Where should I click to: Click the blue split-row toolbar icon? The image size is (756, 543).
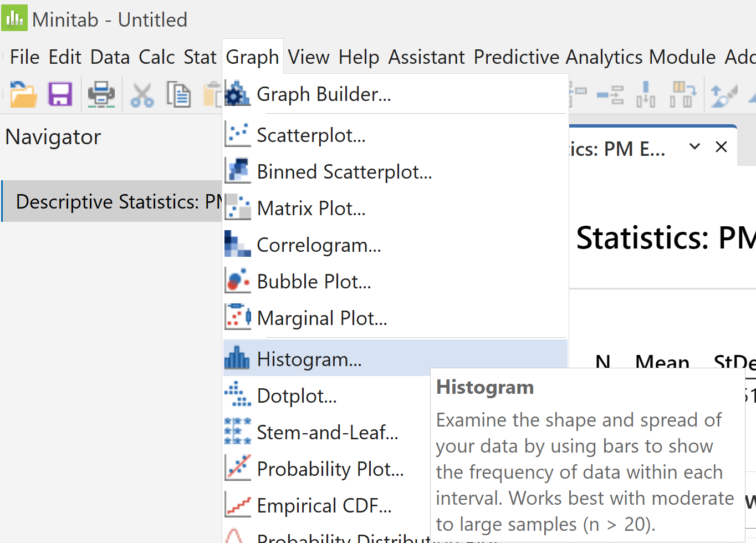click(x=610, y=95)
